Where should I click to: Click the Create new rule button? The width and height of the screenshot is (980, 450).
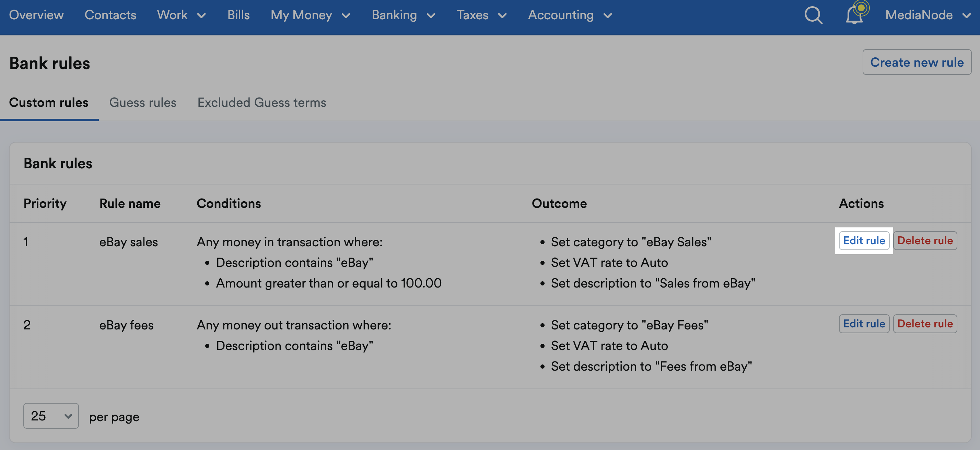(917, 62)
